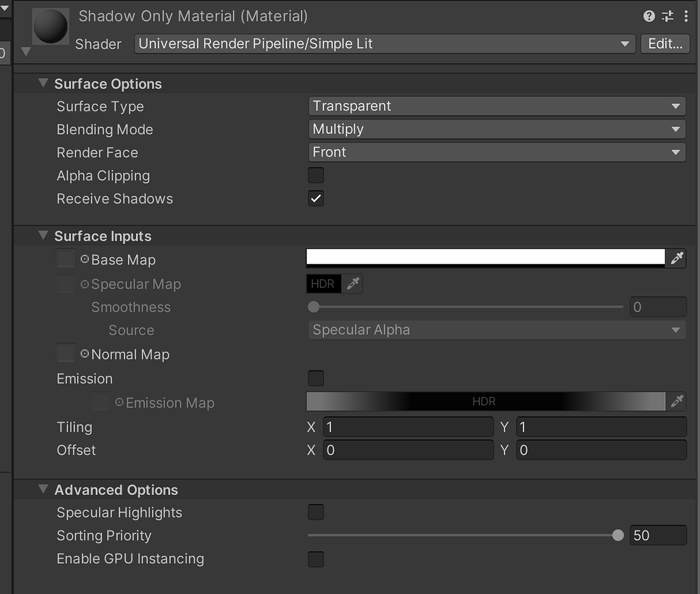The height and width of the screenshot is (594, 700).
Task: Toggle the Specular Highlights checkbox
Action: click(x=316, y=513)
